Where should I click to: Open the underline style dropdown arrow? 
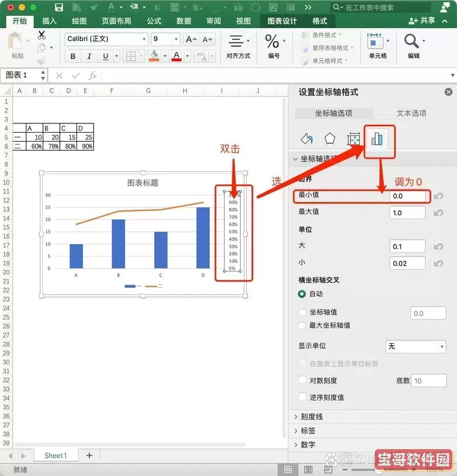[117, 56]
